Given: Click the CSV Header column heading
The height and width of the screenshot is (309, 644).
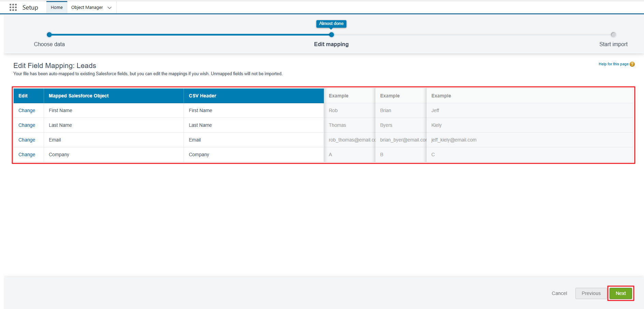Looking at the screenshot, I should pyautogui.click(x=202, y=96).
